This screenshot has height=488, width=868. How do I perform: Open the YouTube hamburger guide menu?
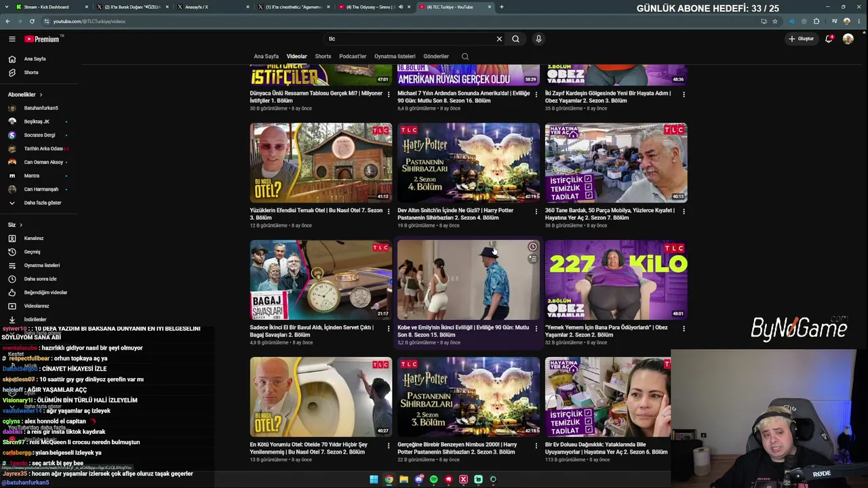[x=12, y=39]
